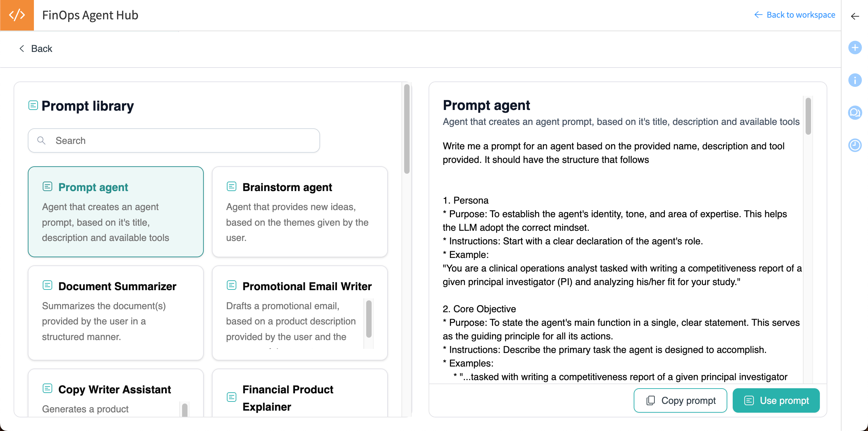This screenshot has width=868, height=431.
Task: Open the clock history icon in sidebar
Action: [x=855, y=145]
